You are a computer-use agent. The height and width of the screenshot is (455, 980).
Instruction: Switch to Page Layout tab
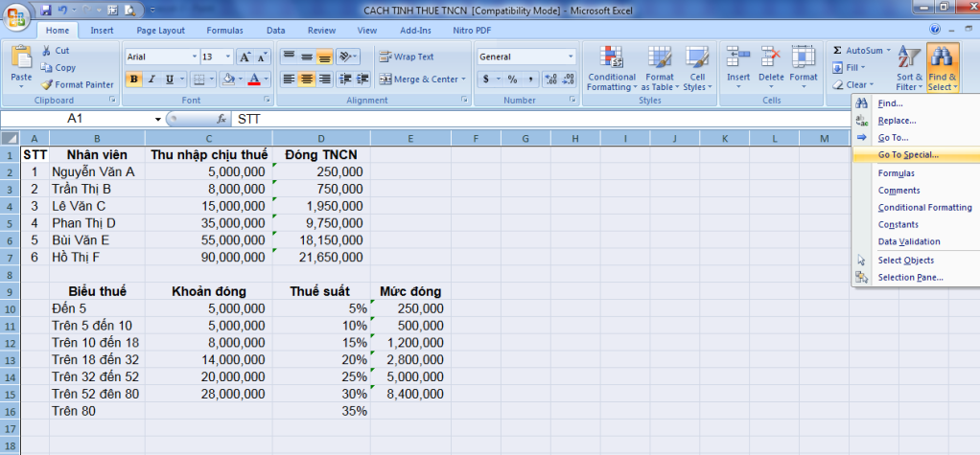161,30
